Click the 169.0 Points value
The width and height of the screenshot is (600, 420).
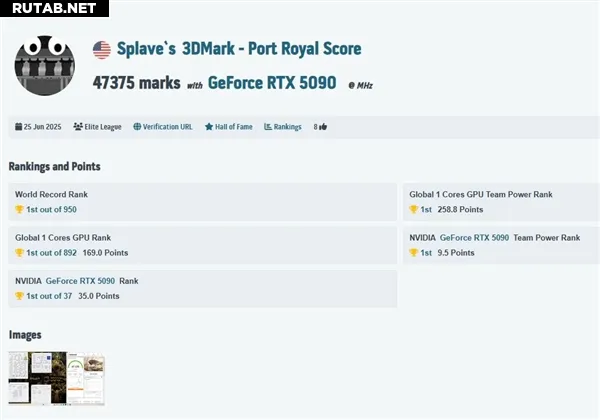[105, 252]
